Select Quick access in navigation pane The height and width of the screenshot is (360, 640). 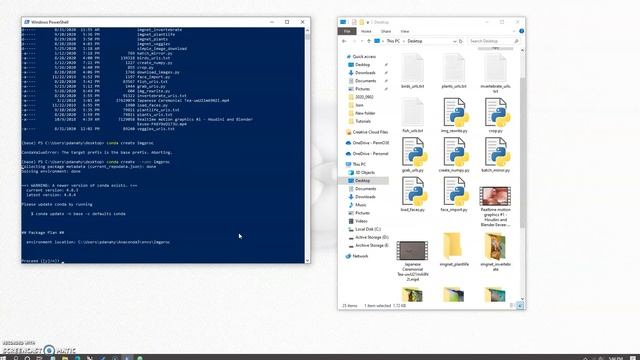pyautogui.click(x=364, y=57)
